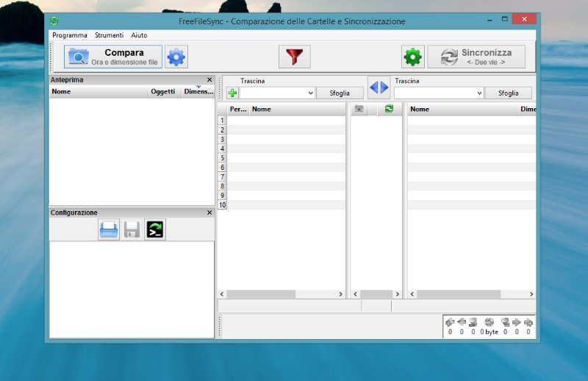Open the Strumenti menu
Image resolution: width=588 pixels, height=381 pixels.
[109, 35]
